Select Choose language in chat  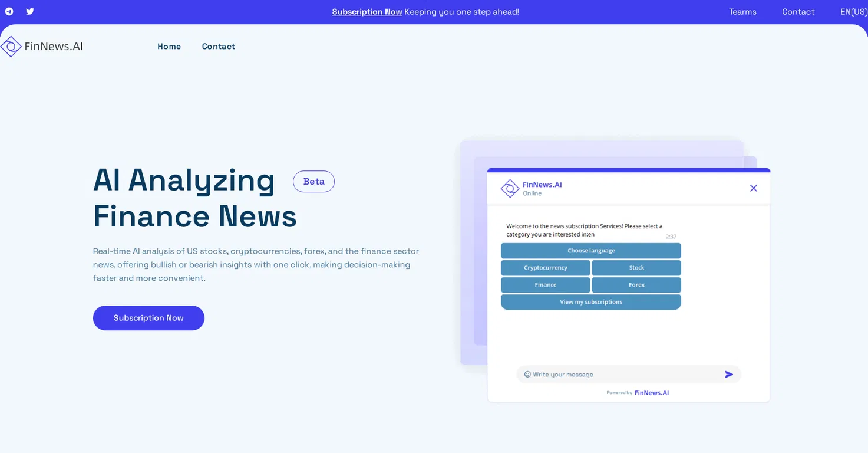[591, 251]
